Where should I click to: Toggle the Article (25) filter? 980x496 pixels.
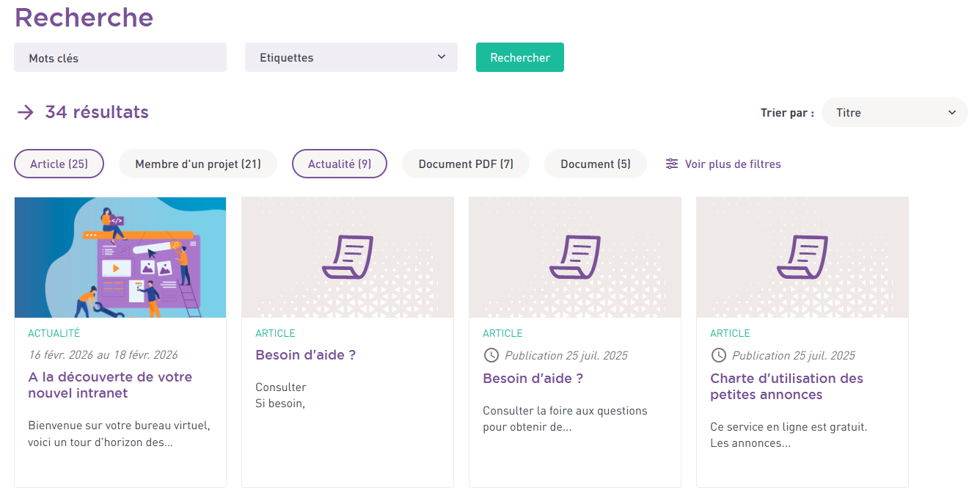(59, 164)
